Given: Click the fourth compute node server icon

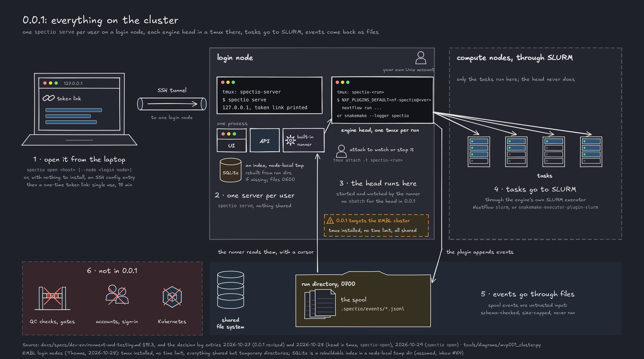Looking at the screenshot, I should click(x=591, y=151).
